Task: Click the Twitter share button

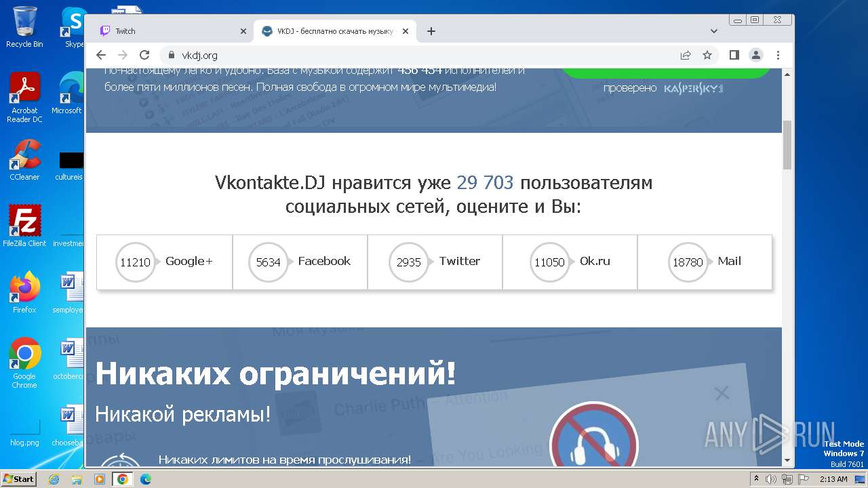Action: tap(435, 262)
